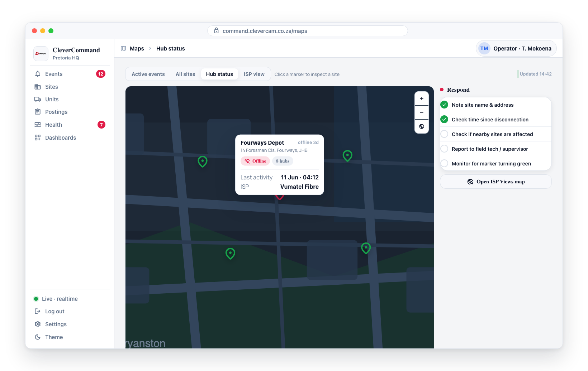Click the map icon in breadcrumb
This screenshot has height=371, width=588.
click(123, 48)
